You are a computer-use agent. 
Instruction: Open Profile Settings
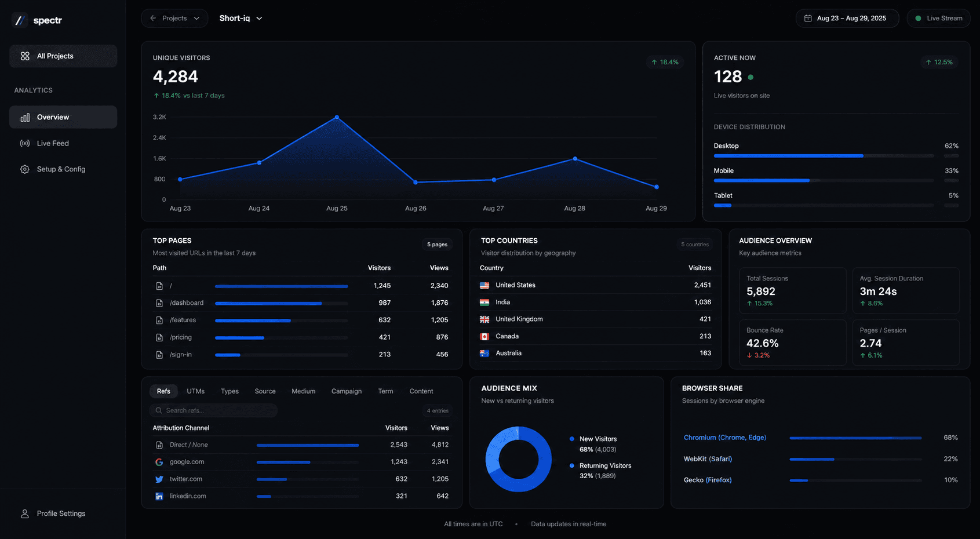click(x=63, y=513)
